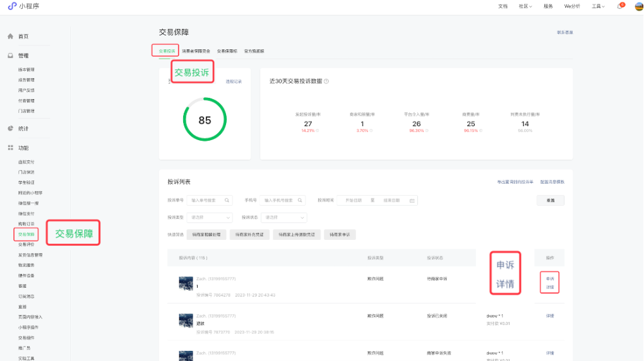Click the calendar icon in 投诉时间 range

click(x=412, y=200)
